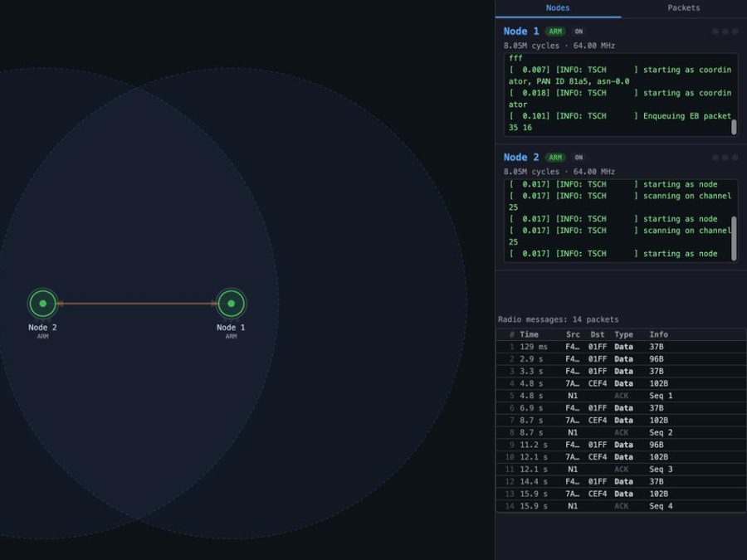This screenshot has height=560, width=747.
Task: Toggle the ON switch for Node 2
Action: (579, 158)
